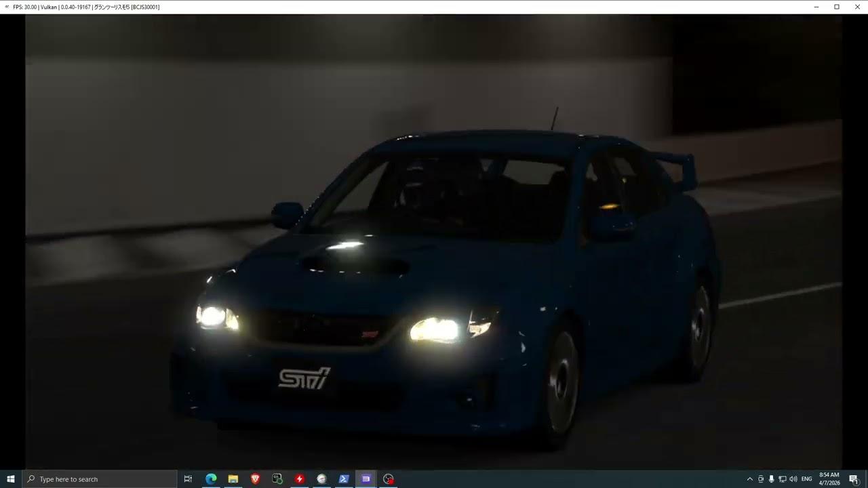This screenshot has height=488, width=868.
Task: Close the emulator game window
Action: pos(857,7)
